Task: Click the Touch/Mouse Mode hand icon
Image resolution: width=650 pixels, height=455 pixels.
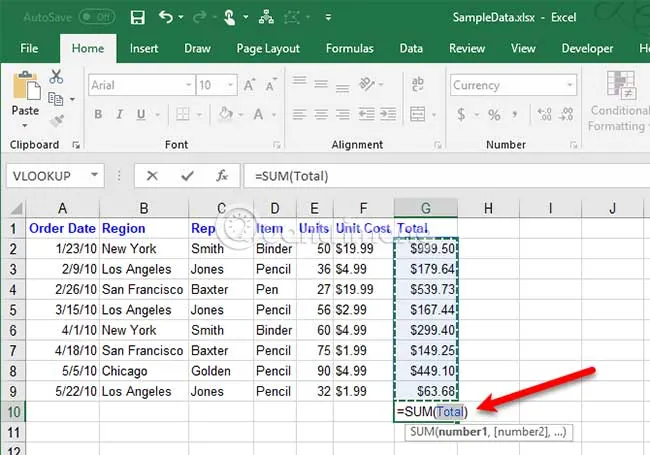Action: pyautogui.click(x=229, y=17)
